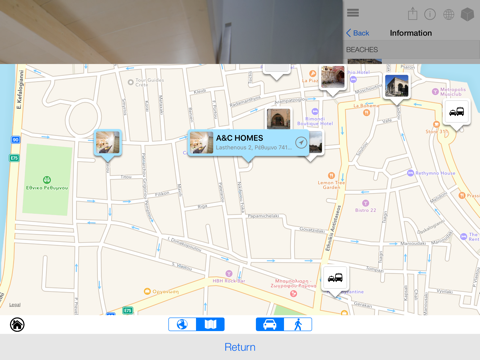Tap the share icon in top toolbar

(412, 14)
